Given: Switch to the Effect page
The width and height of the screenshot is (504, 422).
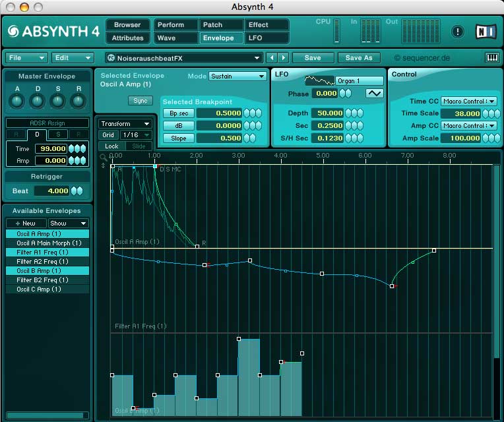Looking at the screenshot, I should (267, 25).
